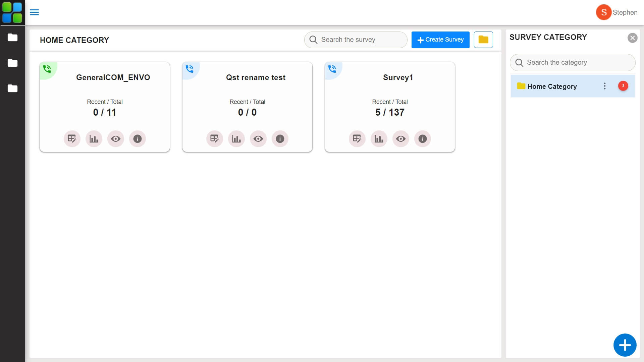Close the Survey Category panel
This screenshot has width=644, height=362.
(632, 38)
